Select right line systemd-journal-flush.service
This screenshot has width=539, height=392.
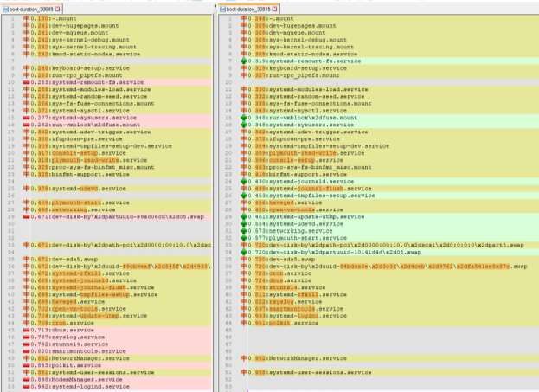310,189
